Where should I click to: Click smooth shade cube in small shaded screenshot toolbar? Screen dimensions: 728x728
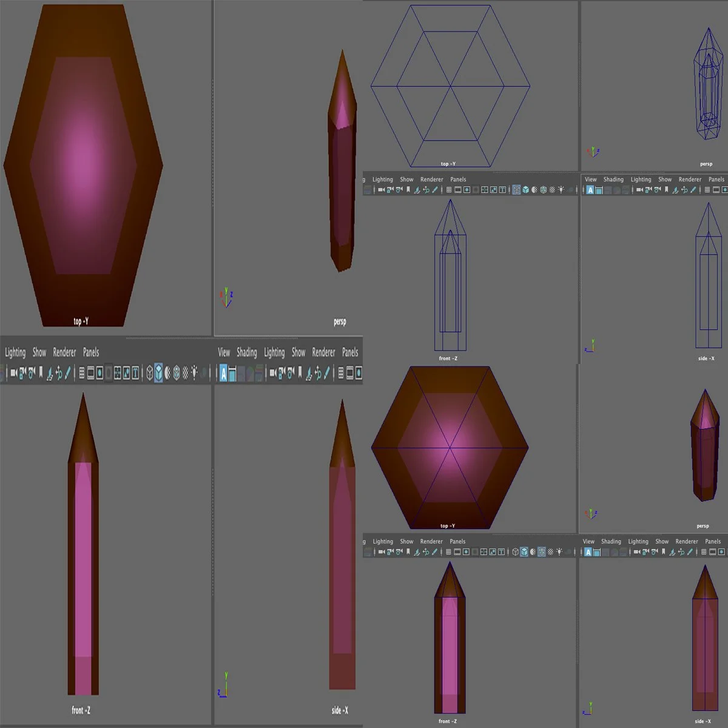point(524,552)
